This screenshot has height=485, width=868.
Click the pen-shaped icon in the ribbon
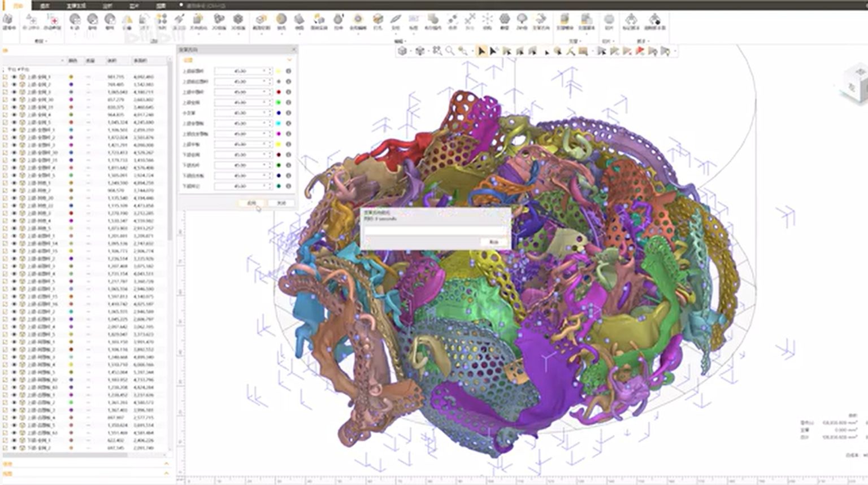[x=396, y=19]
